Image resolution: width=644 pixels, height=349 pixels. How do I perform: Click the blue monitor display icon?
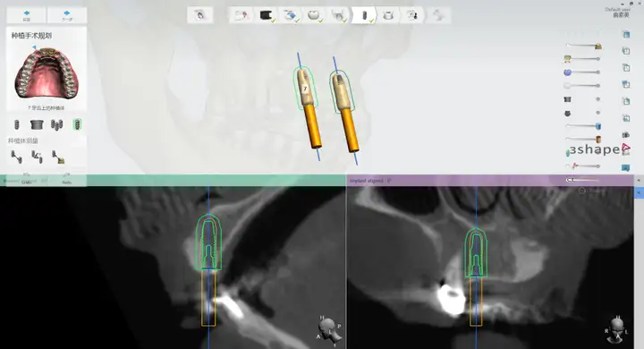(625, 167)
